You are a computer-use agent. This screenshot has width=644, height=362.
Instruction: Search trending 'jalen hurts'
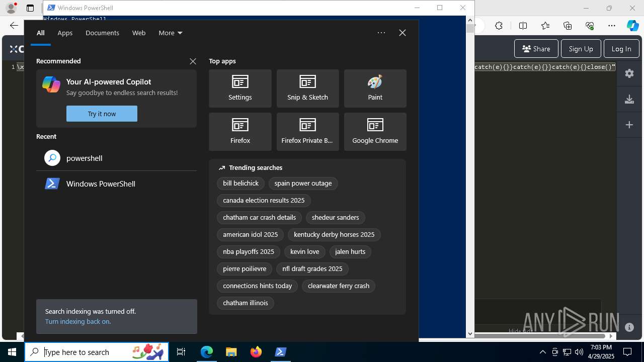350,252
